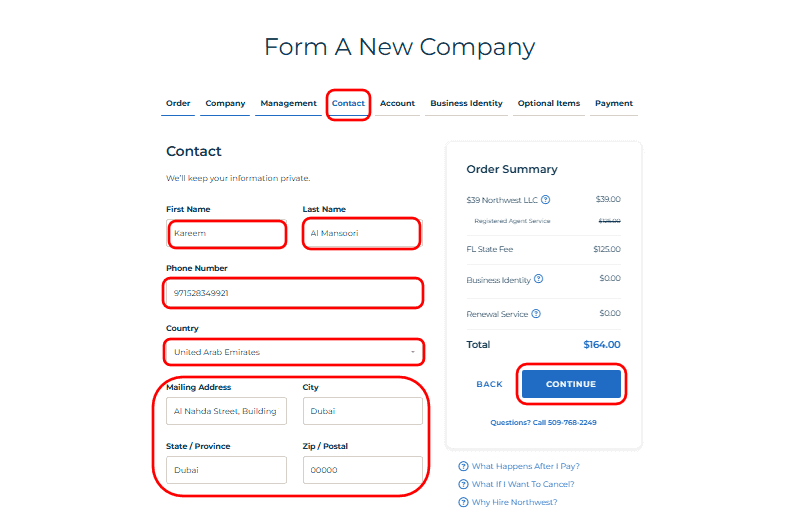Click help icon next to Business Identity

(x=539, y=279)
